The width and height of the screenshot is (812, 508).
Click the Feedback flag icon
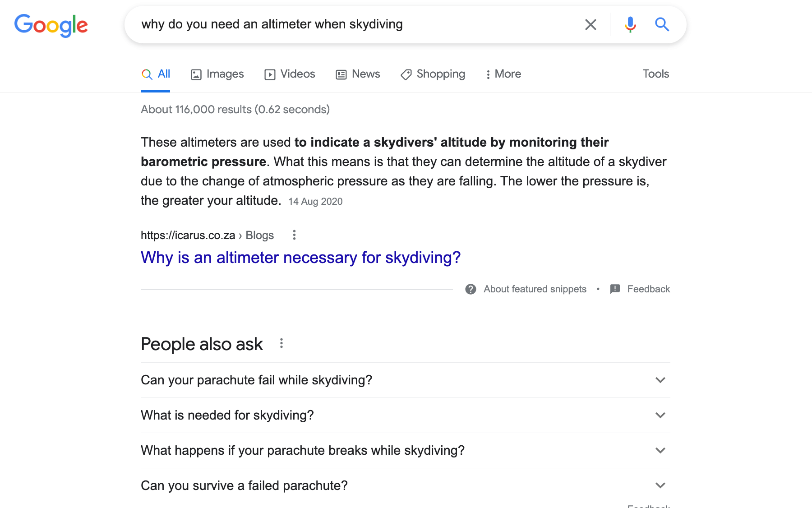pyautogui.click(x=614, y=289)
